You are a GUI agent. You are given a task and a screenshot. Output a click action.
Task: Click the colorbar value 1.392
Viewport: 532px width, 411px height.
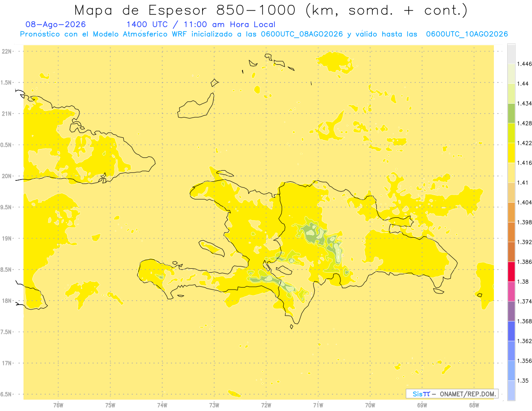pyautogui.click(x=524, y=242)
